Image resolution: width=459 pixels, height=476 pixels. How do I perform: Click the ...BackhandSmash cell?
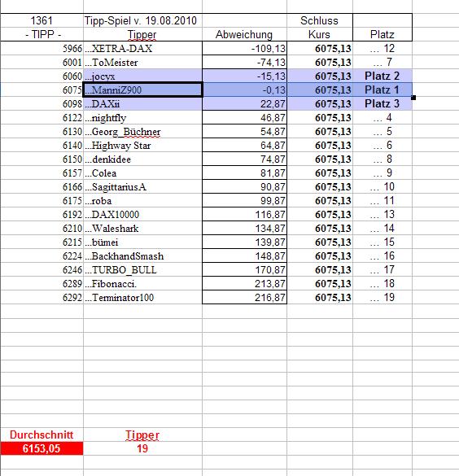[142, 256]
